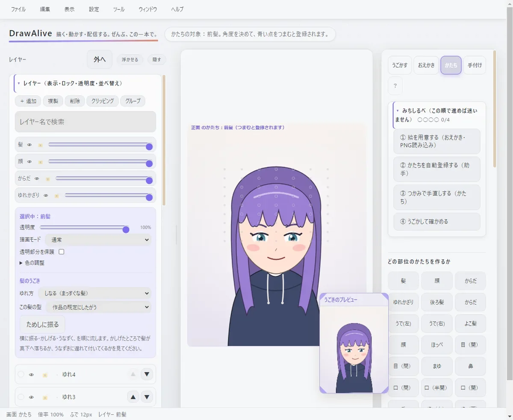The image size is (513, 420).
Task: Select step ① 絵を用意する
Action: point(437,141)
